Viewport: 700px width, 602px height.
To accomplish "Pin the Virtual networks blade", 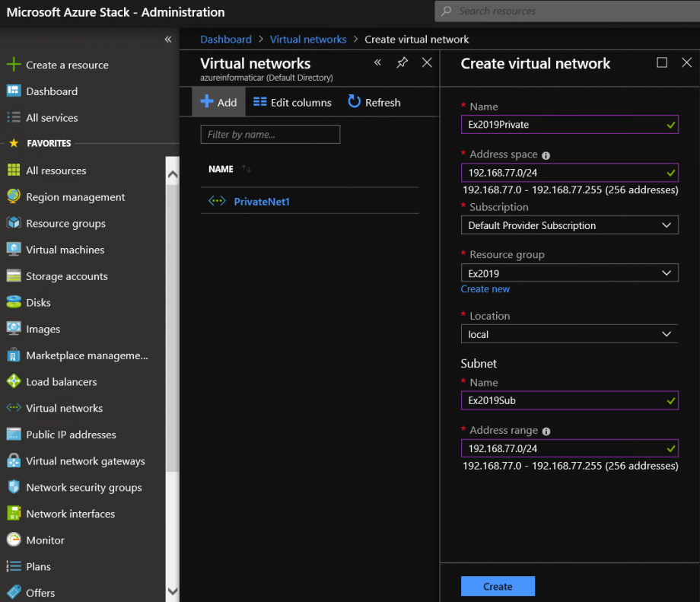I will (x=402, y=63).
